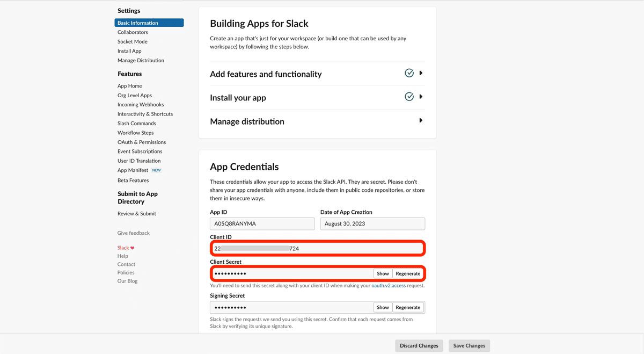Open the Install App page
Image resolution: width=644 pixels, height=354 pixels.
(129, 51)
